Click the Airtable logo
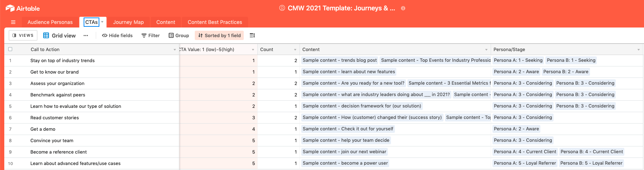The width and height of the screenshot is (644, 170). pyautogui.click(x=23, y=8)
